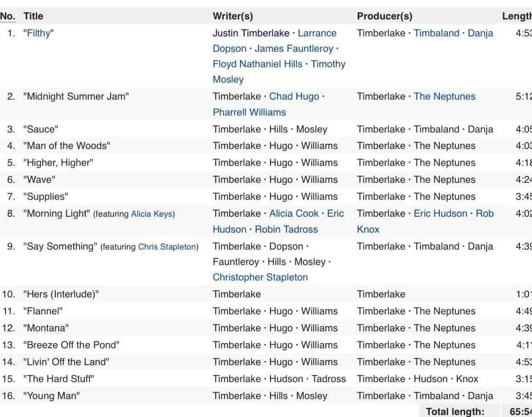Viewport: 532px width, 417px height.
Task: Click the Producer(s) column header
Action: tap(385, 16)
